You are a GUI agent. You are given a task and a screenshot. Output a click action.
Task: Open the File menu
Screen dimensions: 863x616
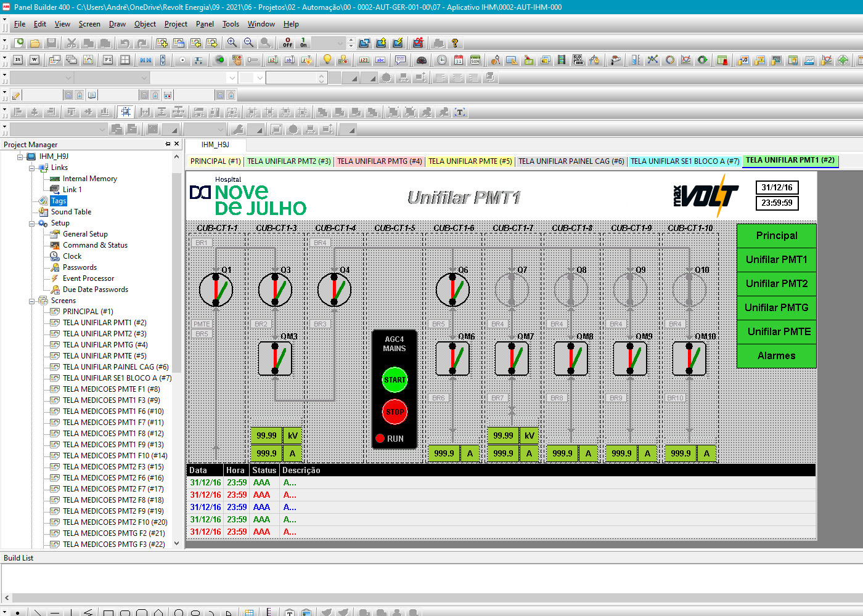(x=20, y=24)
